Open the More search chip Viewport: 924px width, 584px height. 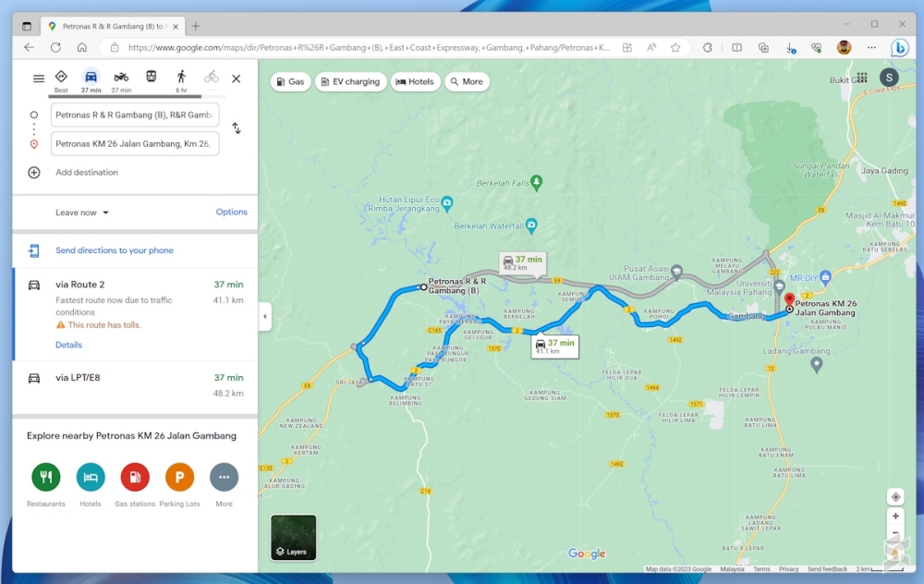(x=467, y=82)
